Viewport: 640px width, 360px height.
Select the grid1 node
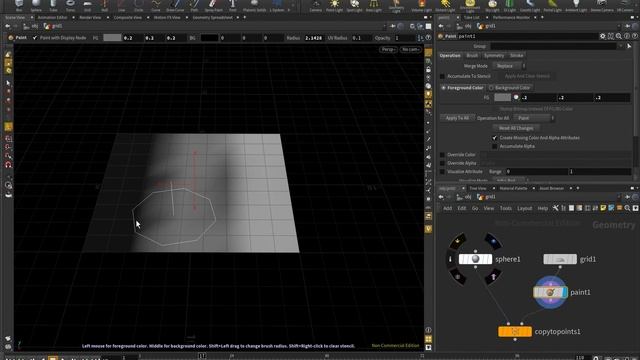(x=560, y=259)
